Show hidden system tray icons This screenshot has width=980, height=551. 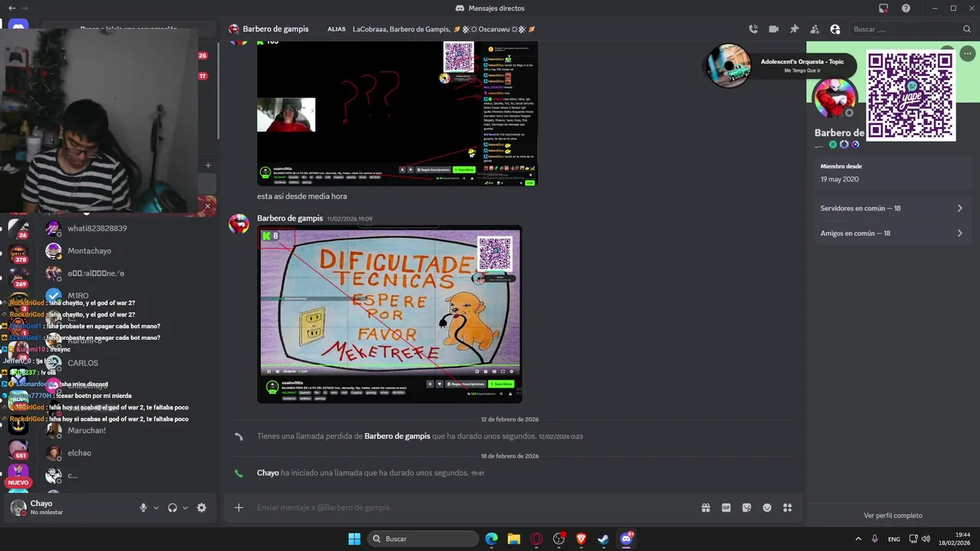(x=857, y=539)
